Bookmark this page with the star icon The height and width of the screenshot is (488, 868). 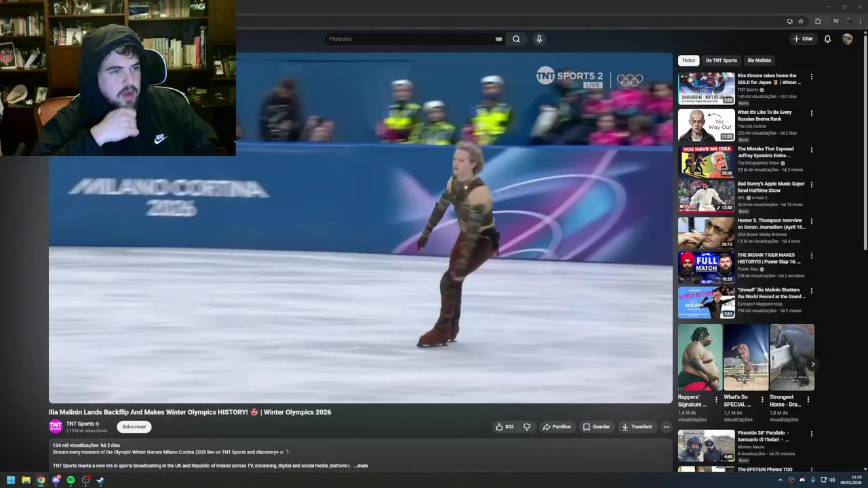tap(801, 21)
